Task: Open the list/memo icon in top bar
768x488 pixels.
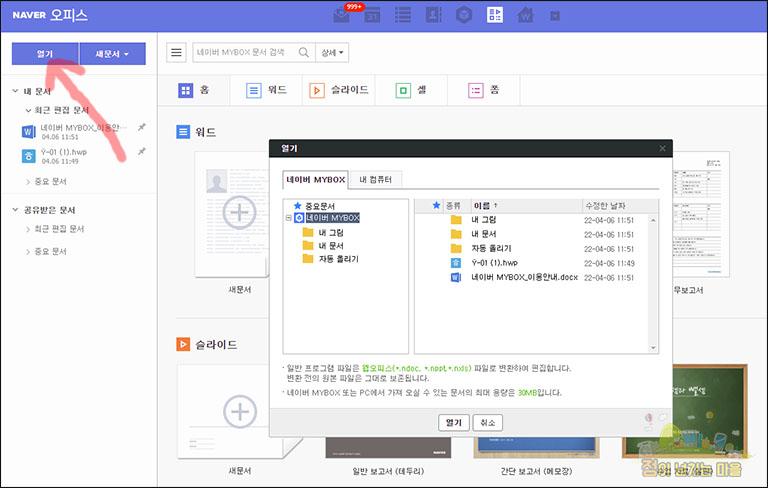Action: [x=403, y=15]
